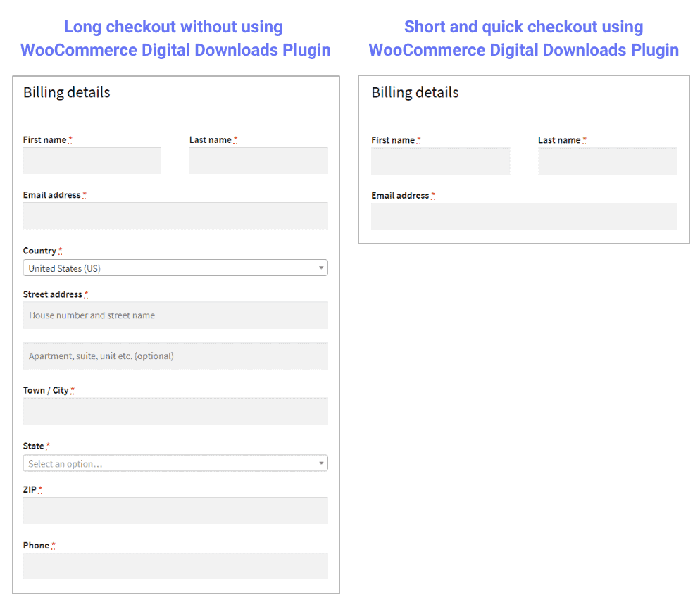The width and height of the screenshot is (700, 602).
Task: Click 'Last name' label in the short form
Action: [559, 140]
